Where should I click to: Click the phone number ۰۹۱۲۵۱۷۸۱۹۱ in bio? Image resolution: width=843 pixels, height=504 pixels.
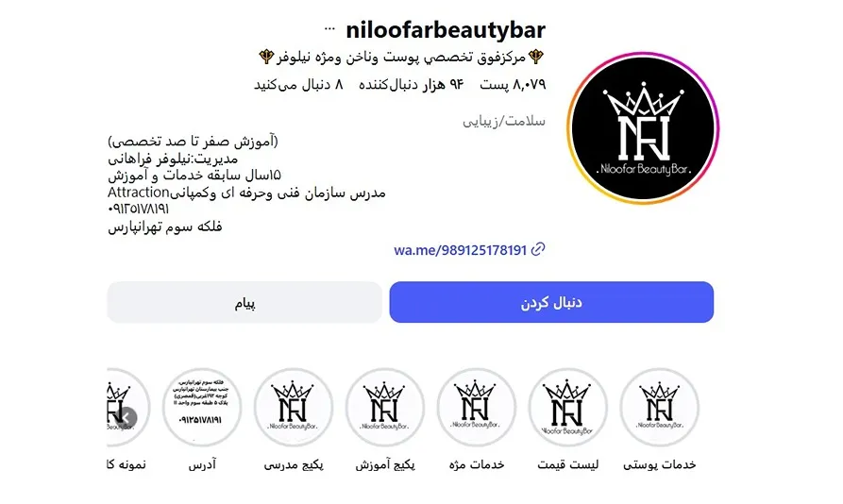[x=139, y=209]
